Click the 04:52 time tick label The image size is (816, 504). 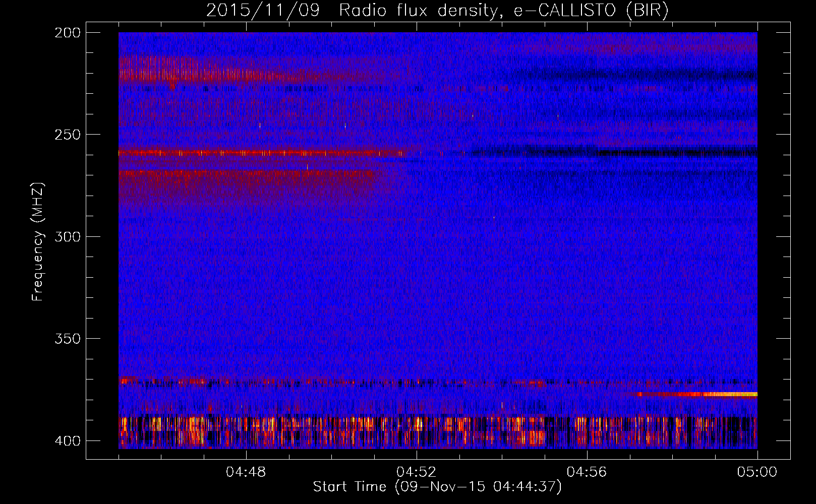[x=417, y=472]
